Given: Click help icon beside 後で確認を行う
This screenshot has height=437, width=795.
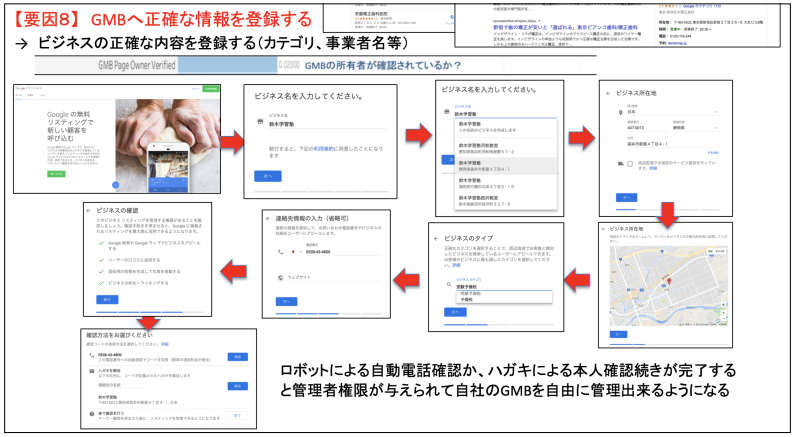Looking at the screenshot, I should pos(91,414).
